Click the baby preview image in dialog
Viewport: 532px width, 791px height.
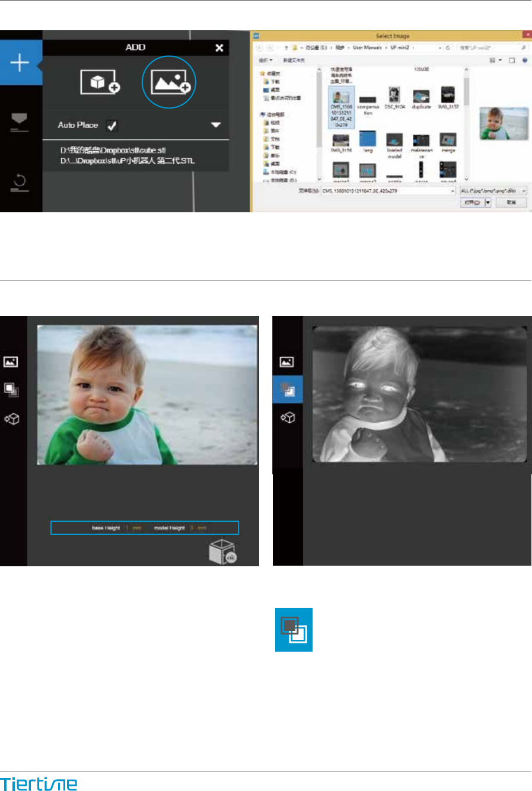[x=504, y=123]
